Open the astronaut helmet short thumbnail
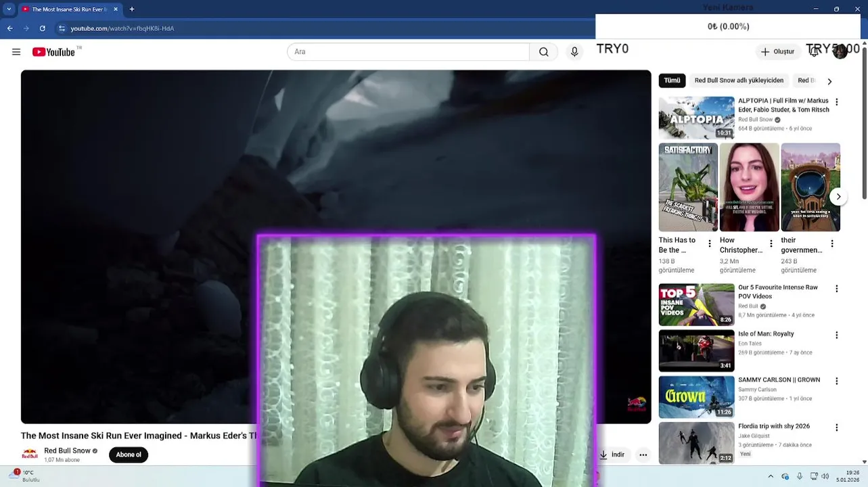Screen dimensions: 868x487 pyautogui.click(x=810, y=187)
